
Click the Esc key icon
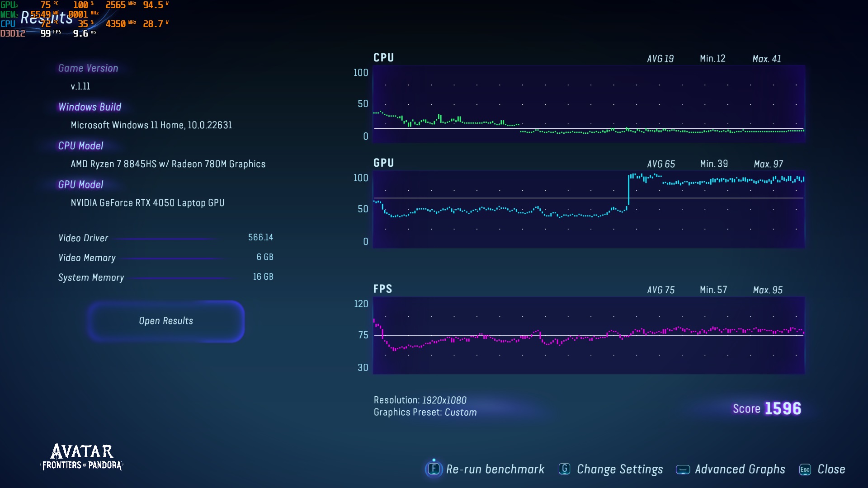805,469
